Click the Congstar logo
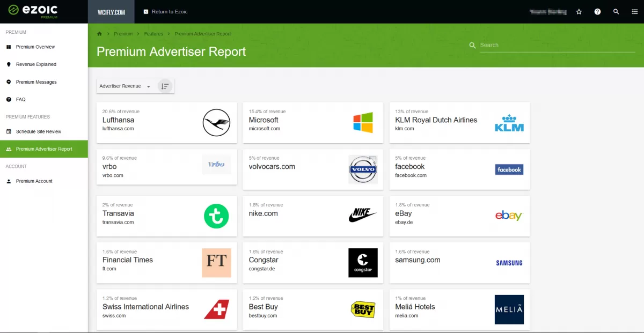The height and width of the screenshot is (333, 644). 363,263
